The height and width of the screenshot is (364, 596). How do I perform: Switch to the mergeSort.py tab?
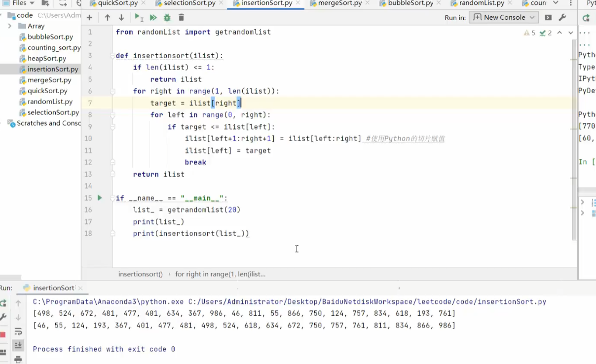[340, 3]
